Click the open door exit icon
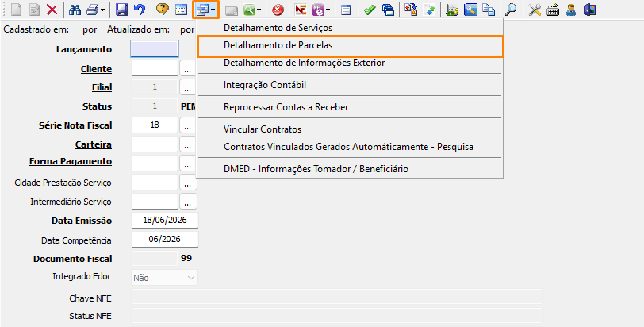The height and width of the screenshot is (327, 644). click(590, 10)
